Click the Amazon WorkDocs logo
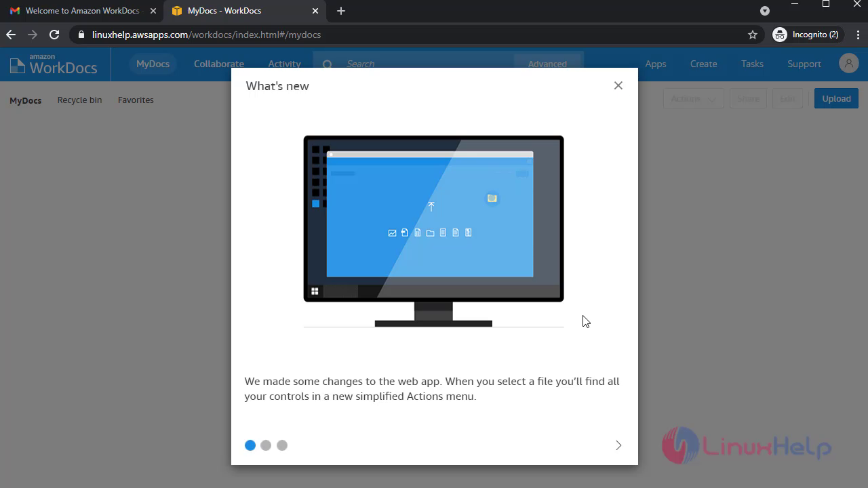This screenshot has width=868, height=488. (54, 64)
